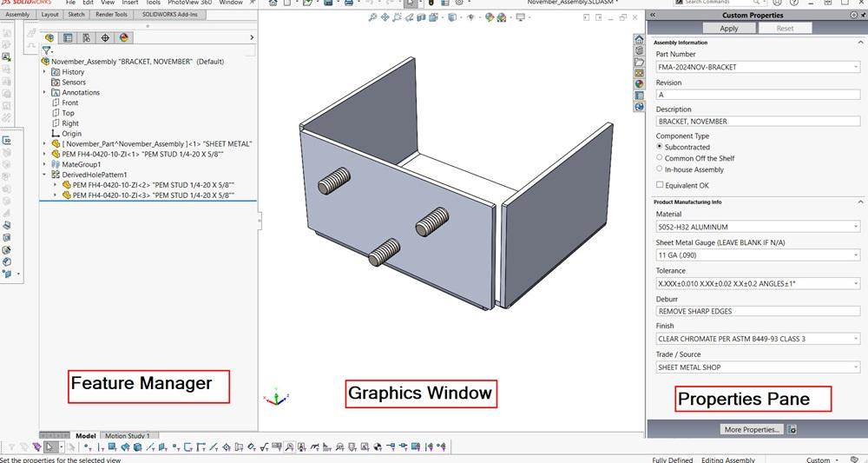868x463 pixels.
Task: Open the SOLIDWORKS Resources home icon in task pane
Action: pos(640,39)
